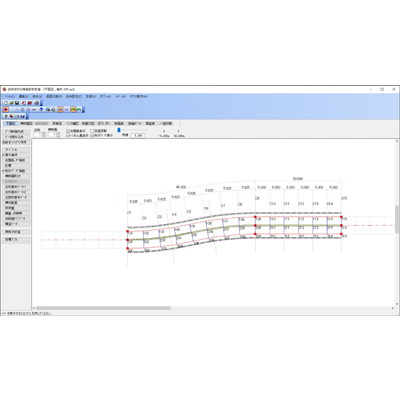Screen dimensions: 400x400
Task: Open the ファイル(F) menu
Action: [10, 96]
